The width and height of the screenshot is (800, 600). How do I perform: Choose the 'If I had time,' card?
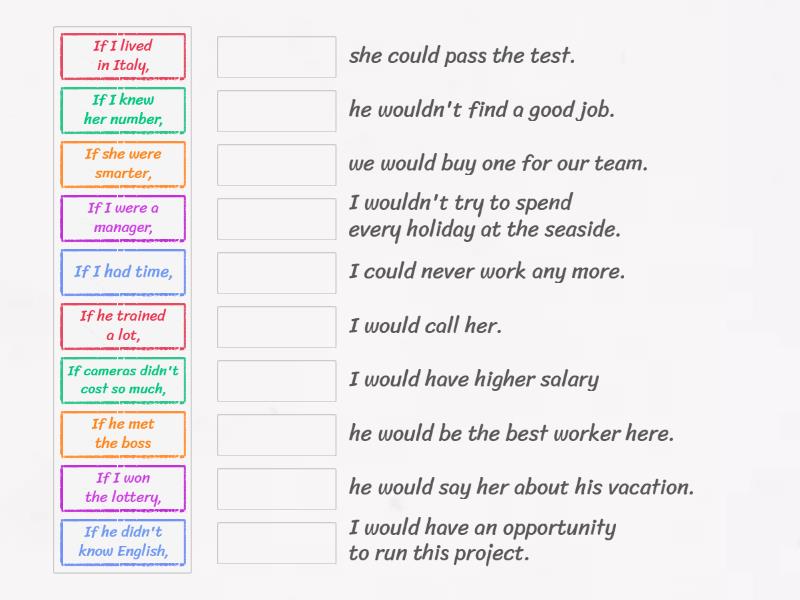coord(123,272)
